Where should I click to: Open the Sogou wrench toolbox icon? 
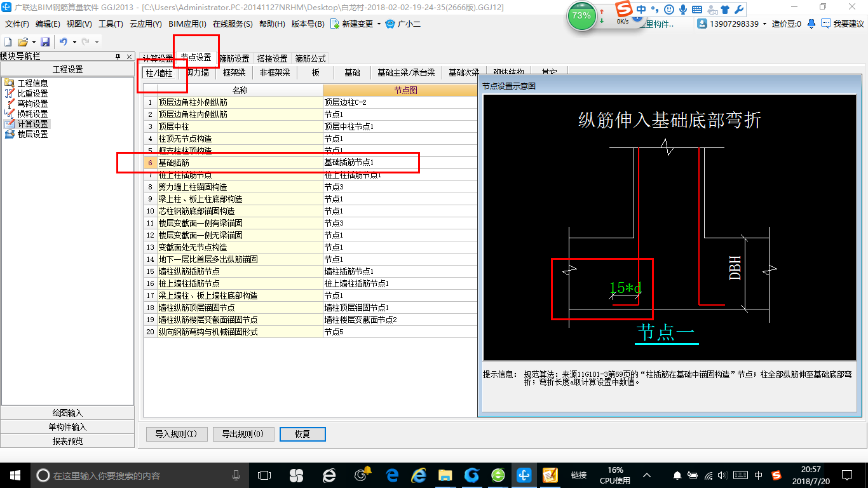738,10
